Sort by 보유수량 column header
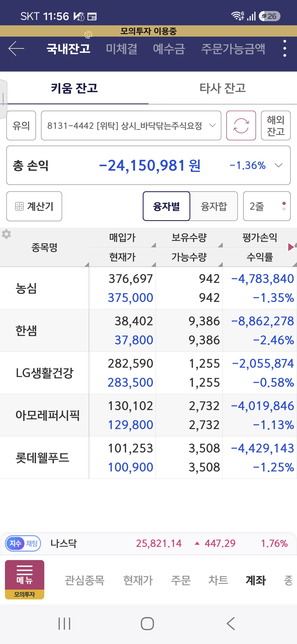This screenshot has height=644, width=297. pos(189,238)
